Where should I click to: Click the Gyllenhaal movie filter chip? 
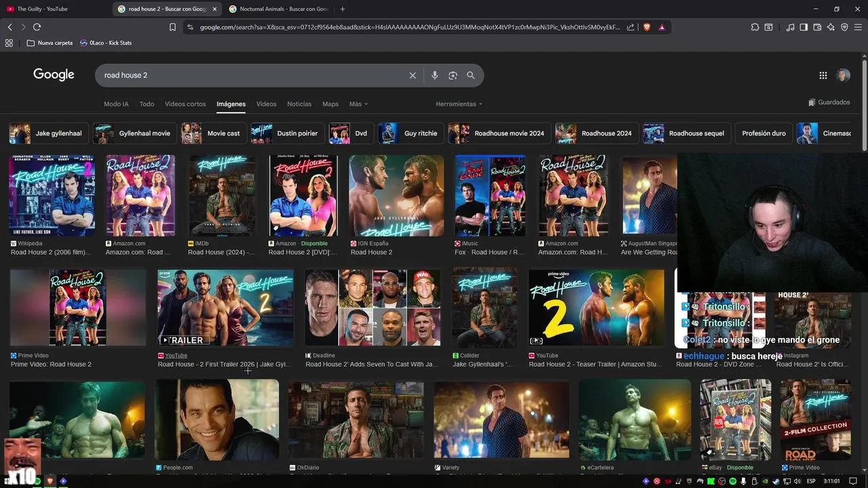[x=134, y=134]
